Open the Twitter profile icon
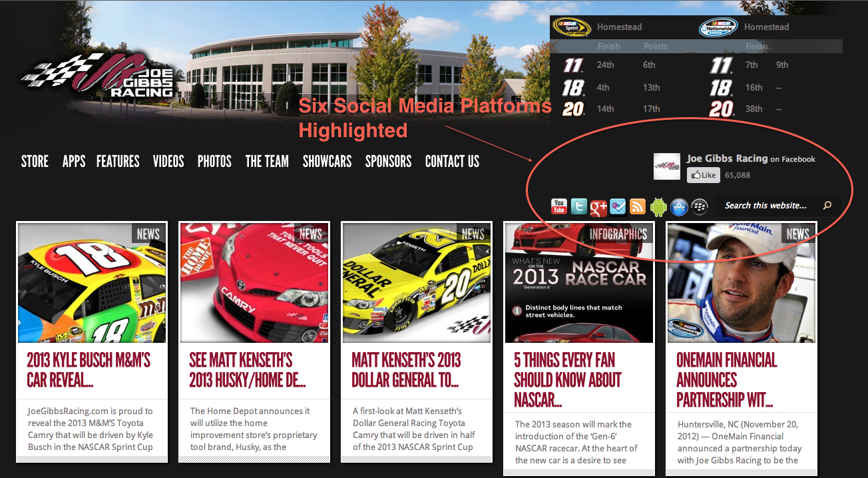The height and width of the screenshot is (478, 868). pyautogui.click(x=579, y=206)
